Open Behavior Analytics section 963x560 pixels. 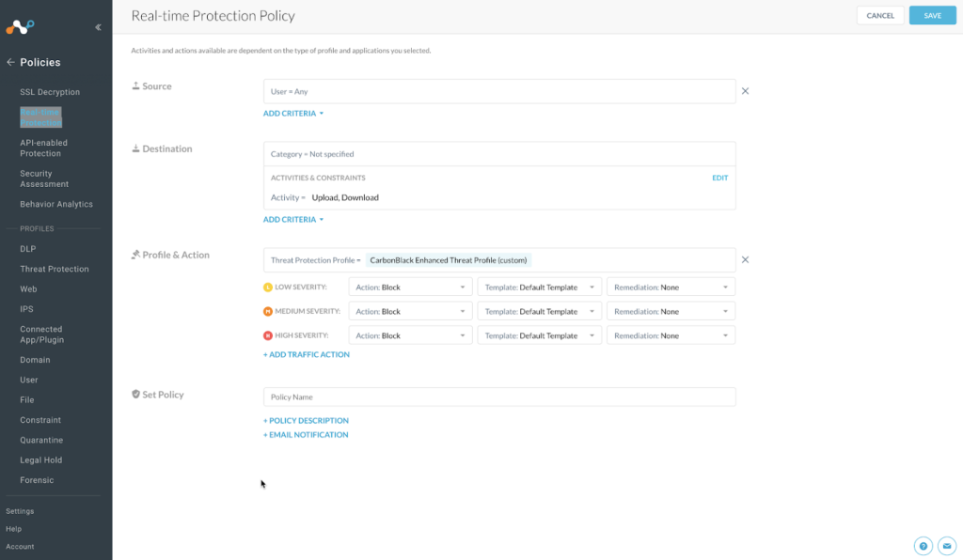pyautogui.click(x=56, y=204)
